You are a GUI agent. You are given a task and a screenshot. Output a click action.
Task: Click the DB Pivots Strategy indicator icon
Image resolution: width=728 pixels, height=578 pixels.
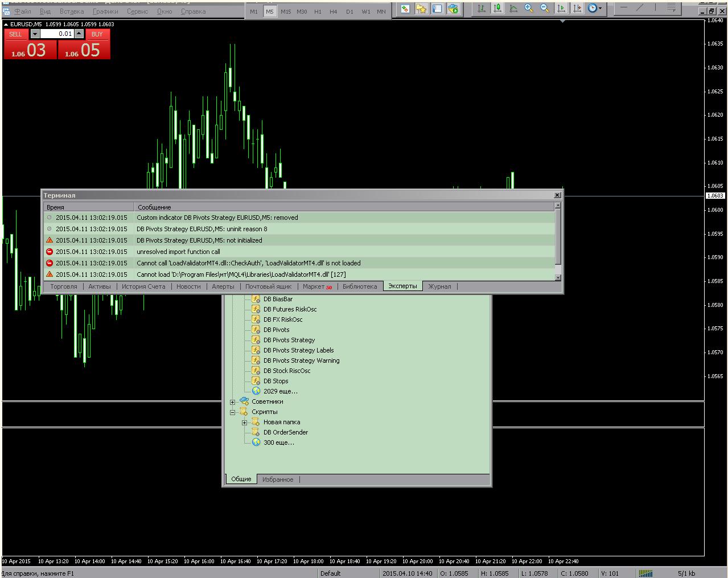point(256,340)
